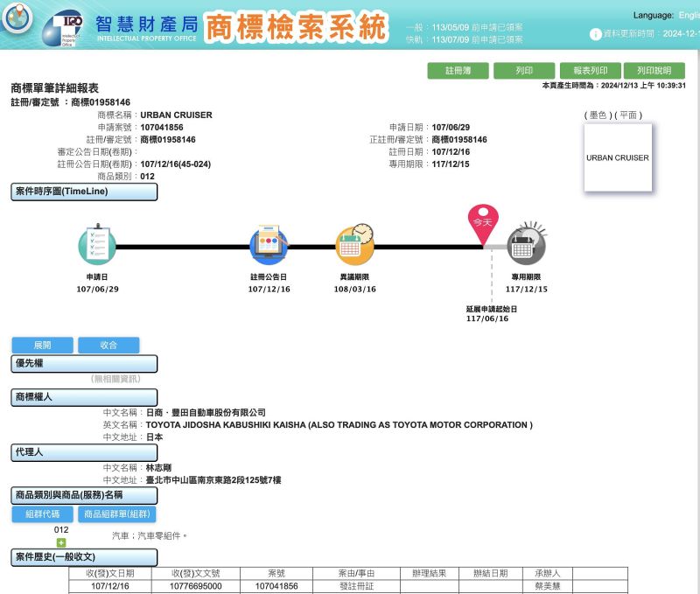Click the 商標檢索系統 site title banner

(x=296, y=27)
